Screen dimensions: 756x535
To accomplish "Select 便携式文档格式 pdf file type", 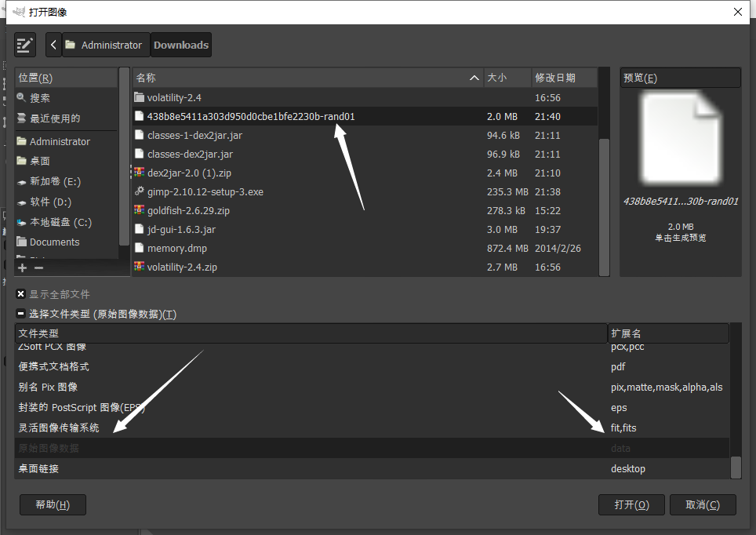I will (372, 366).
